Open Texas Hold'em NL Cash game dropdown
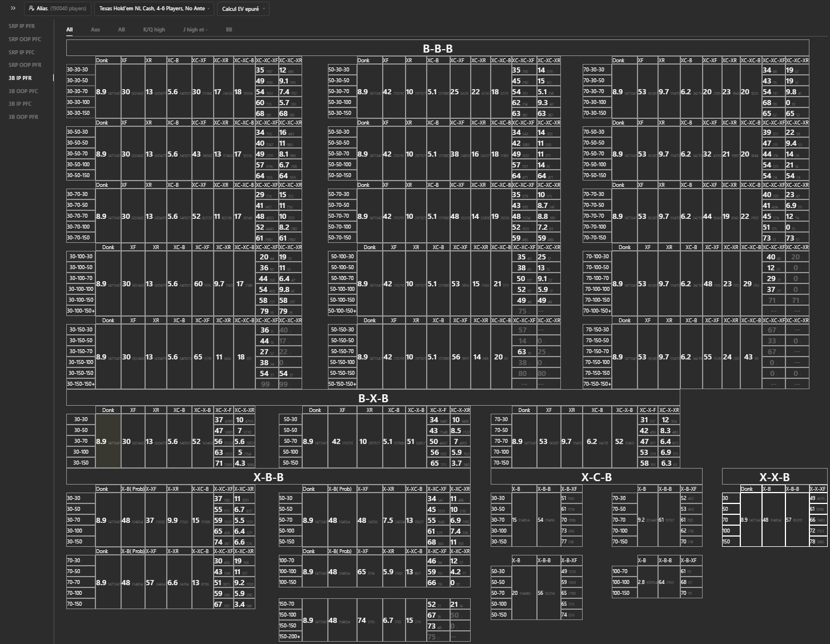Screen dimensions: 830x644 [x=154, y=9]
